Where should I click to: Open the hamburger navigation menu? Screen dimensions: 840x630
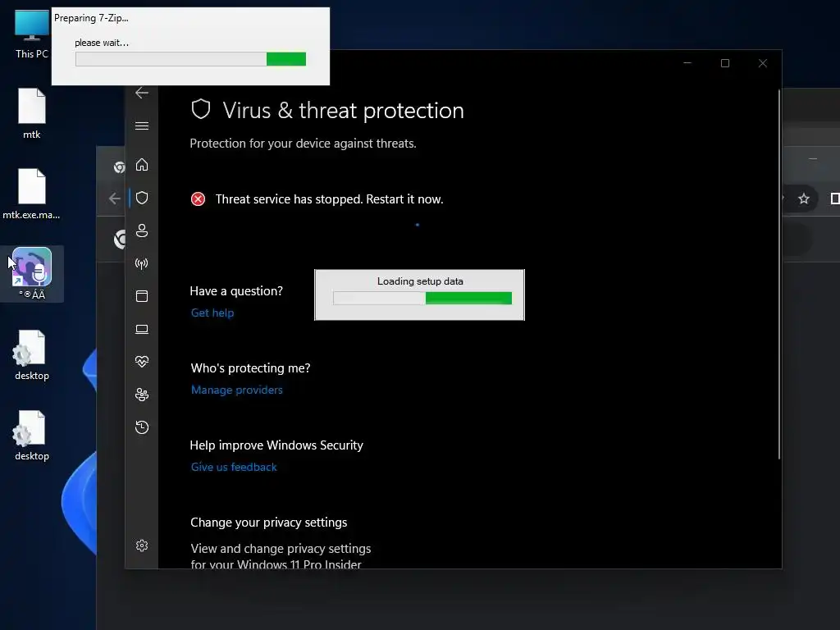[141, 126]
